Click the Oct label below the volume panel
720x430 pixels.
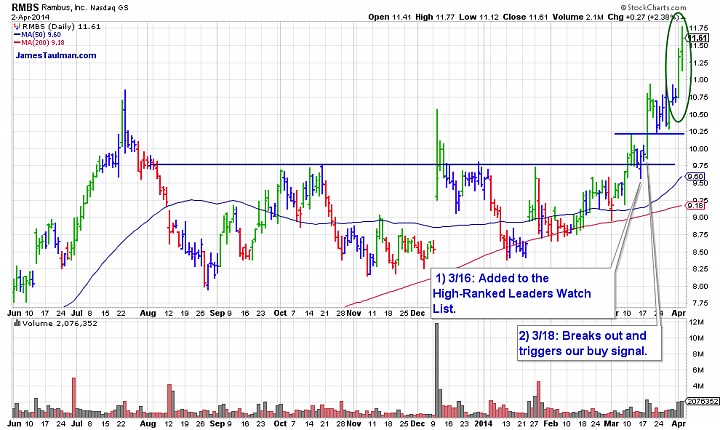(x=280, y=424)
